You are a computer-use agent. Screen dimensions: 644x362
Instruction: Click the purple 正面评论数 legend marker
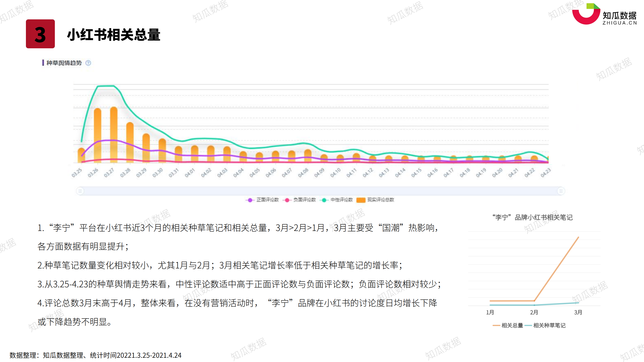point(250,200)
